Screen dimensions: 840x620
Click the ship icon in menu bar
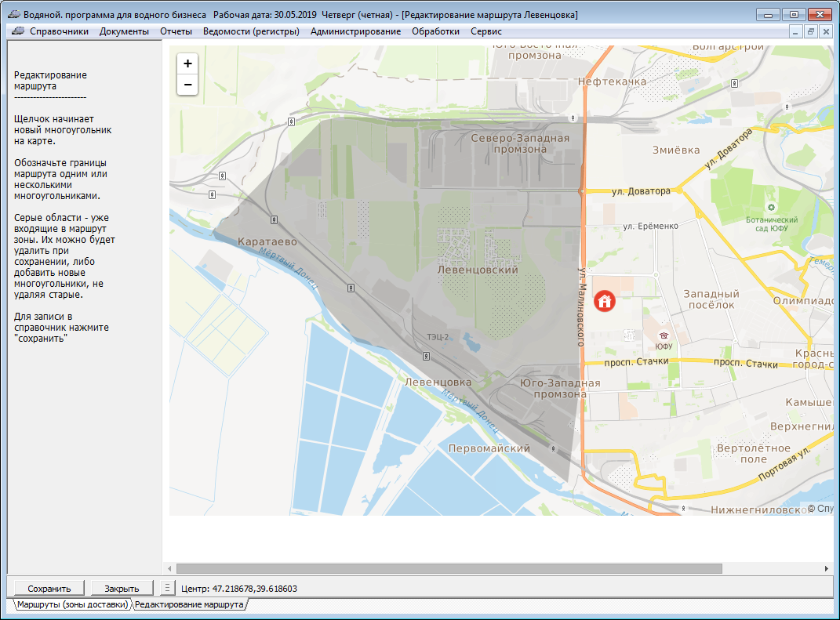coord(17,31)
